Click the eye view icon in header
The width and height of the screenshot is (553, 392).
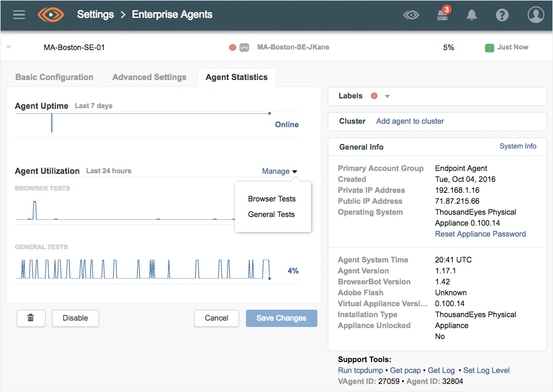coord(411,15)
